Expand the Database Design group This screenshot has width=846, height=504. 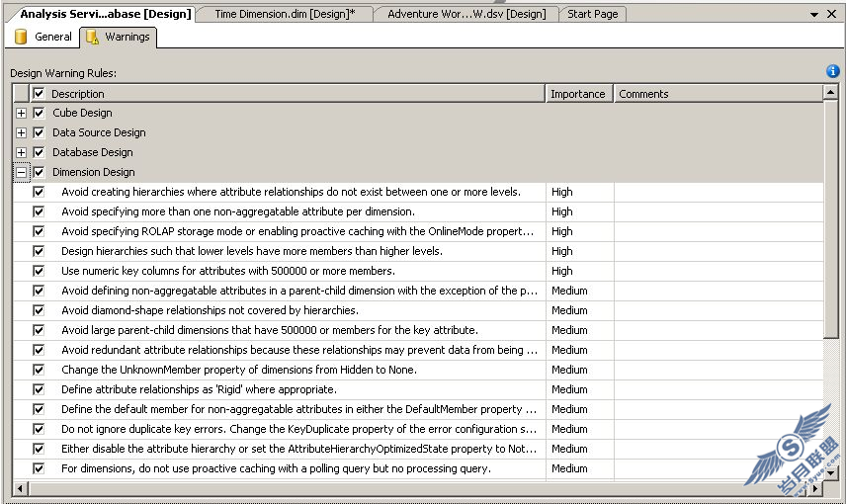(21, 153)
